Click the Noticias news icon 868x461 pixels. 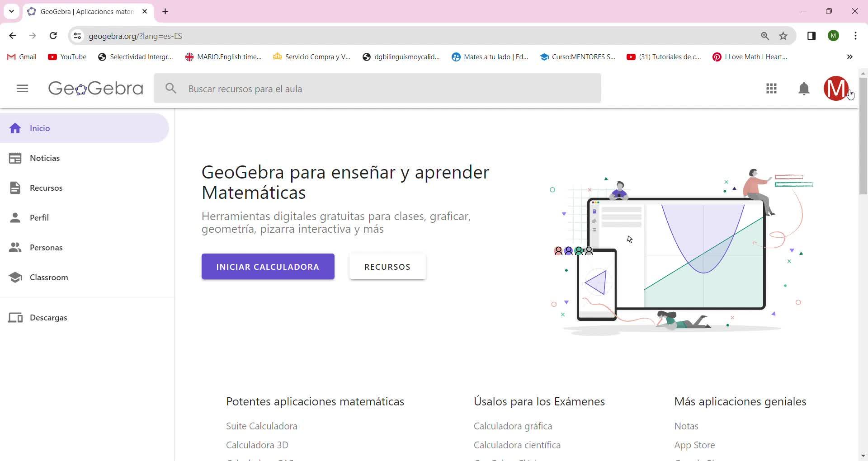(x=15, y=158)
